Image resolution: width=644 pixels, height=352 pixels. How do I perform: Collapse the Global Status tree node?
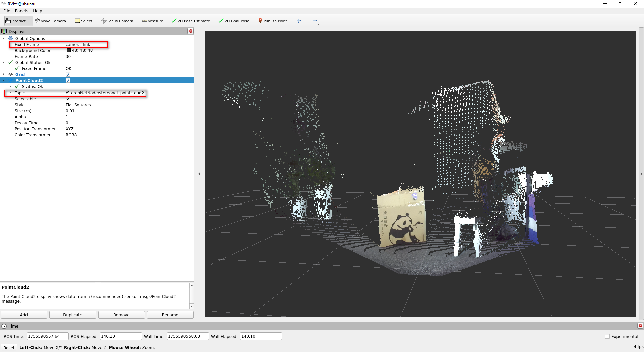pyautogui.click(x=4, y=62)
